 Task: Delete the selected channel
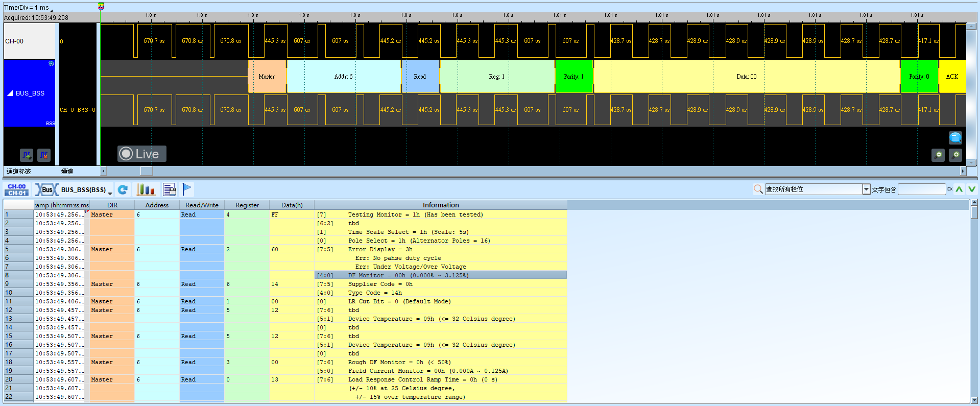[x=44, y=155]
